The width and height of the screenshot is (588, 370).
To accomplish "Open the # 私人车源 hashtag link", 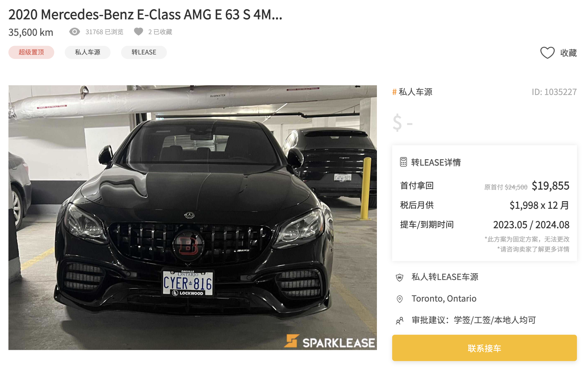I will 412,92.
